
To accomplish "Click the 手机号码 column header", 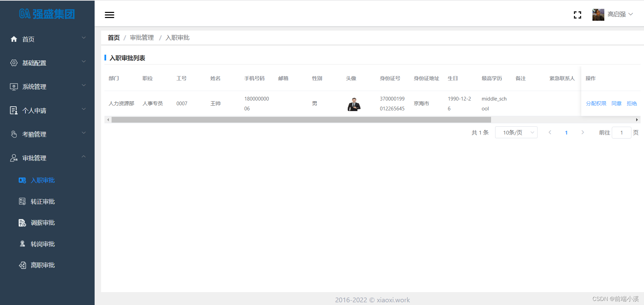I will coord(254,78).
